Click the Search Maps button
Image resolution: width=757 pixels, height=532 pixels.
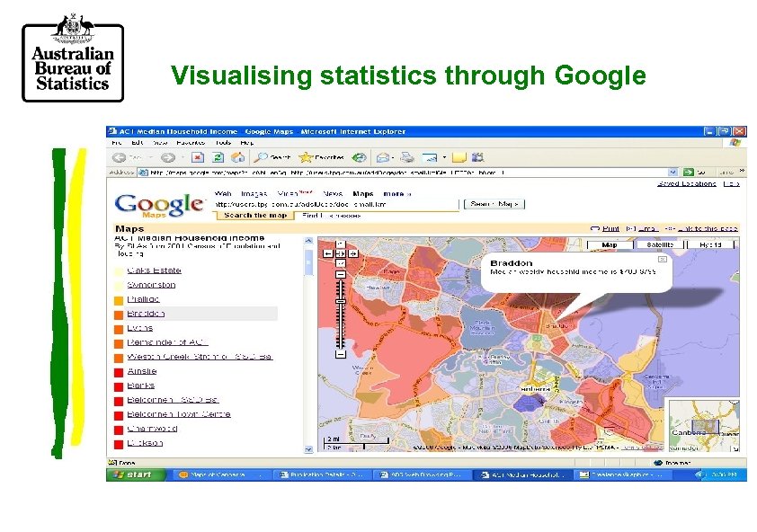pyautogui.click(x=494, y=204)
